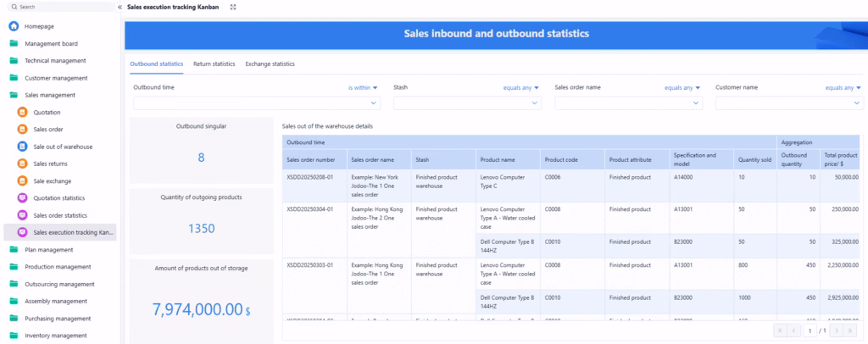Click the Search field in the sidebar
868x344 pixels.
point(59,7)
